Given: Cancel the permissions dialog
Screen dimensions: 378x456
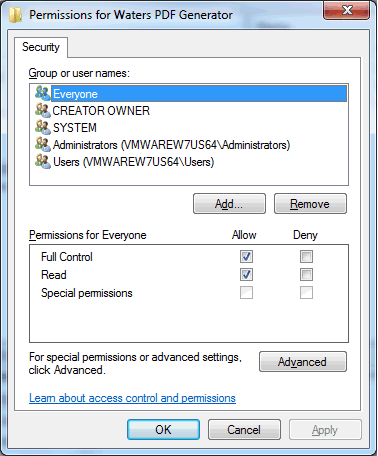Looking at the screenshot, I should click(x=244, y=430).
